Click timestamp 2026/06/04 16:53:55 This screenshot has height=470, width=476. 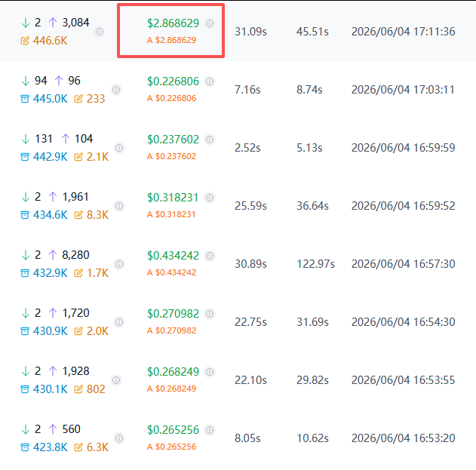pyautogui.click(x=403, y=380)
